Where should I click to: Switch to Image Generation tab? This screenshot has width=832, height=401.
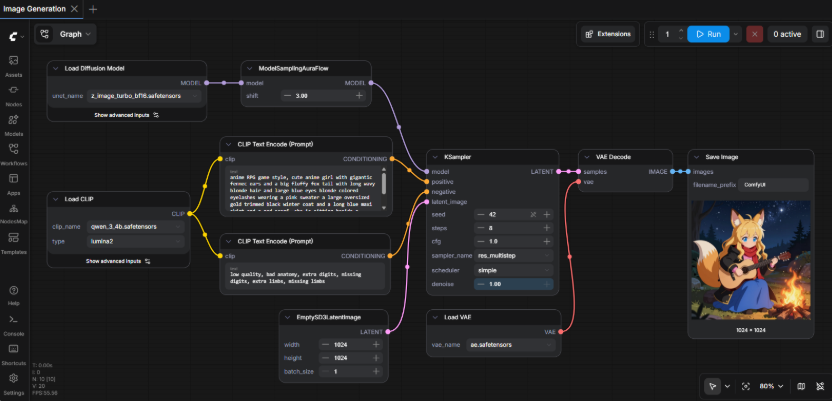click(x=34, y=9)
